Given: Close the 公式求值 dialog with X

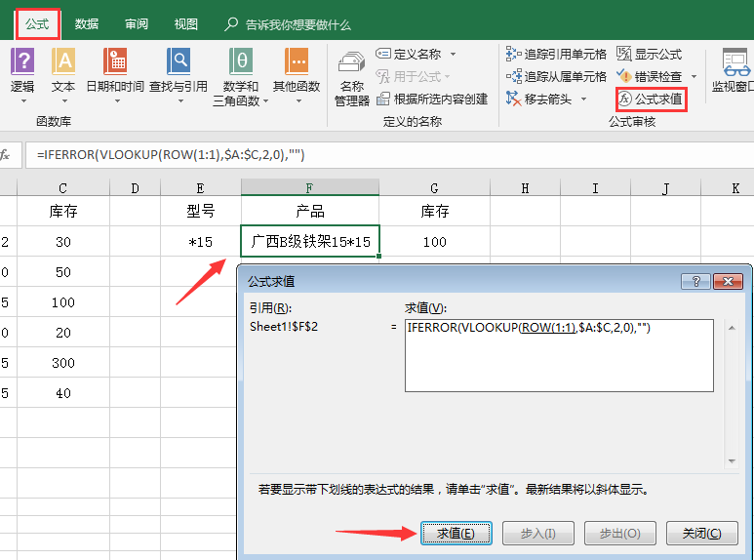Looking at the screenshot, I should (x=728, y=281).
